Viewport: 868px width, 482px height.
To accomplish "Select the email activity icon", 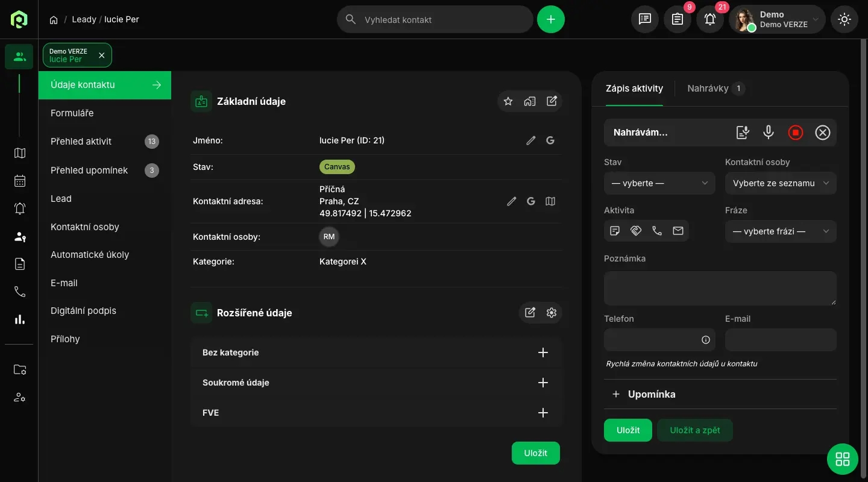I will [x=678, y=231].
